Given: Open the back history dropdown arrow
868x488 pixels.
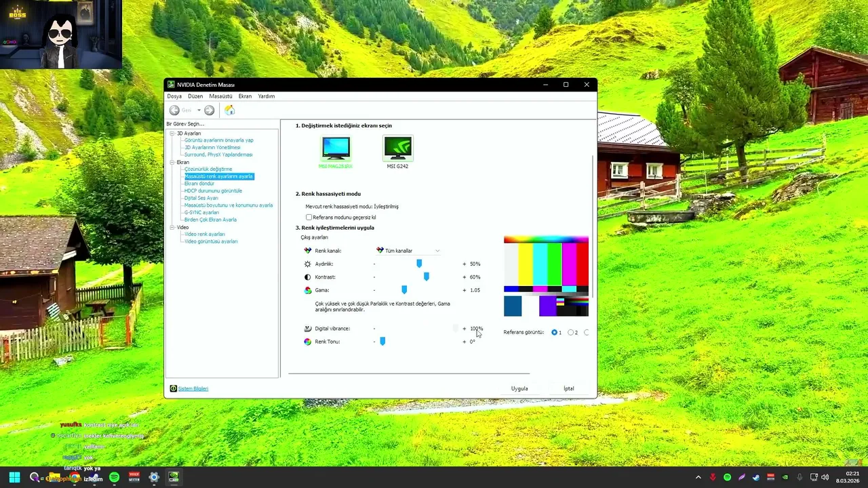Looking at the screenshot, I should (x=199, y=110).
